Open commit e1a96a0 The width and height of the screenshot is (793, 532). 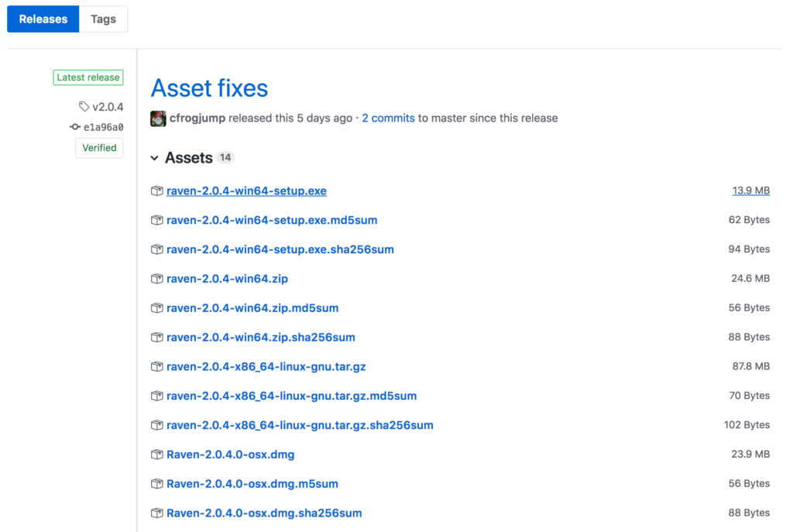(103, 127)
